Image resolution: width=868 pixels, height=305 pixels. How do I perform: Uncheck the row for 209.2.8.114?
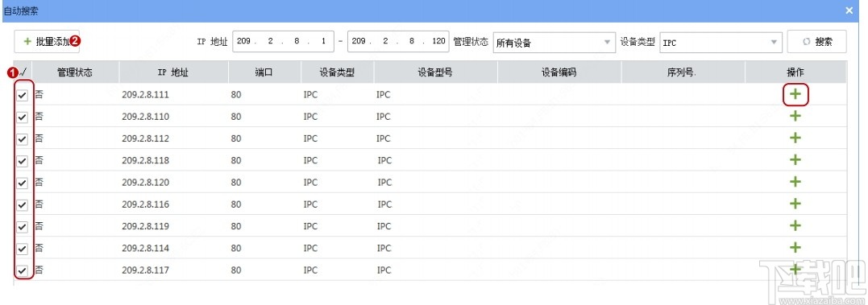[22, 249]
